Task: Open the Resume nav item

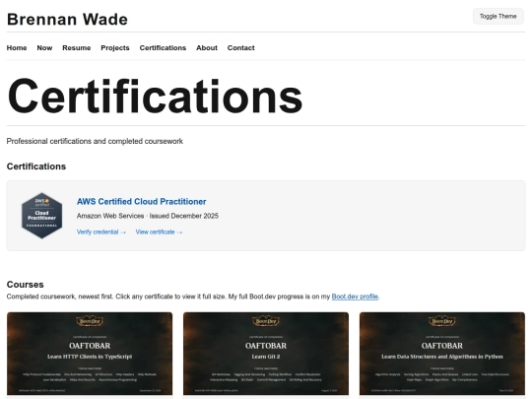Action: 76,48
